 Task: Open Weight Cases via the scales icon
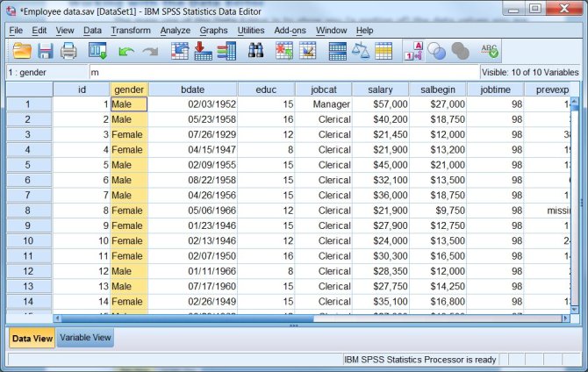[361, 51]
